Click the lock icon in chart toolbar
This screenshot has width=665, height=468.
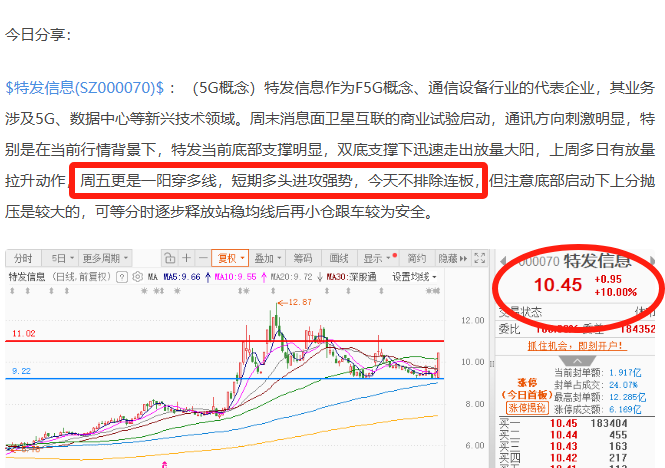[x=170, y=258]
